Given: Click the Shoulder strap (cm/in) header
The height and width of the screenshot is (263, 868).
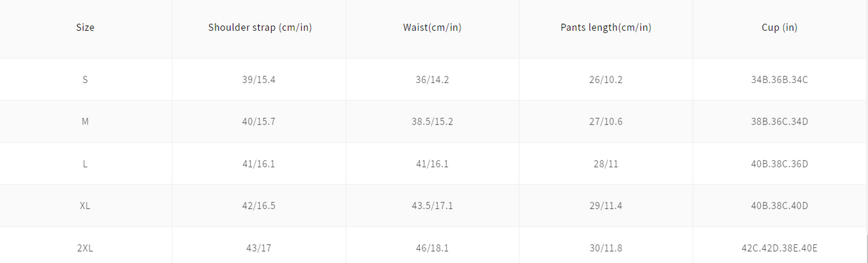Looking at the screenshot, I should tap(259, 27).
